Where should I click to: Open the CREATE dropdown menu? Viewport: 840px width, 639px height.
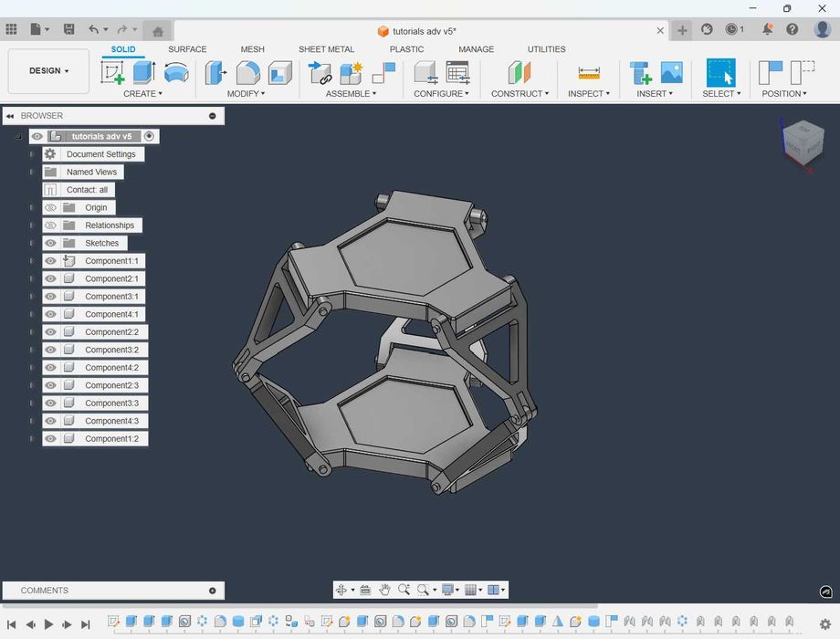(142, 94)
